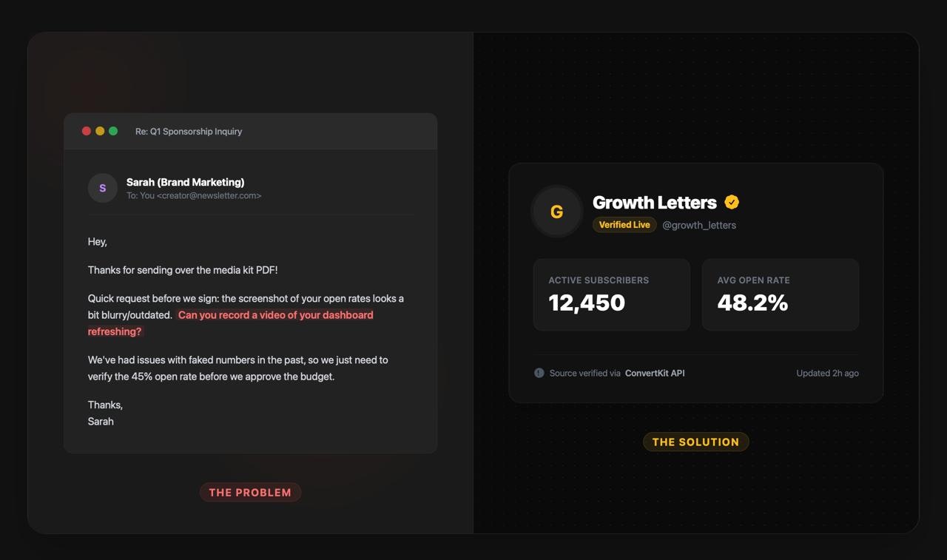
Task: Click the info icon beside Source verified
Action: pos(539,373)
